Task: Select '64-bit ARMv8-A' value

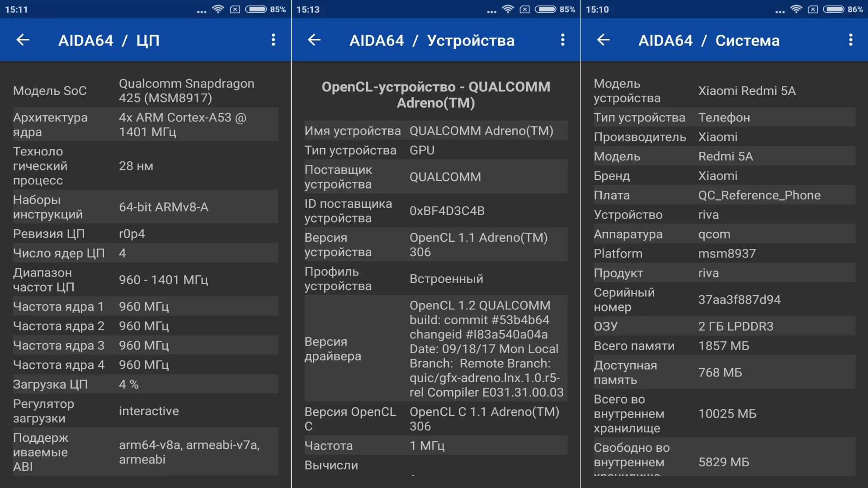Action: pos(164,207)
